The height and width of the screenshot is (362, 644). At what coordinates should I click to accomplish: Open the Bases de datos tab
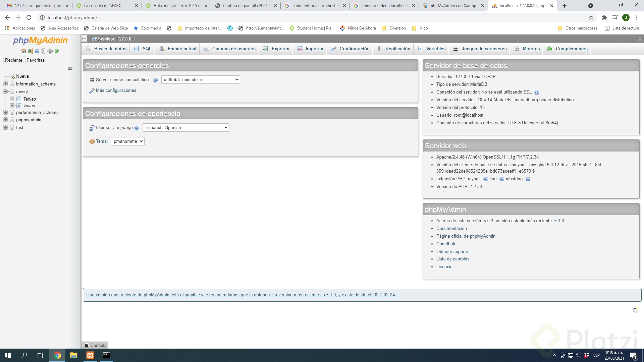click(106, 49)
